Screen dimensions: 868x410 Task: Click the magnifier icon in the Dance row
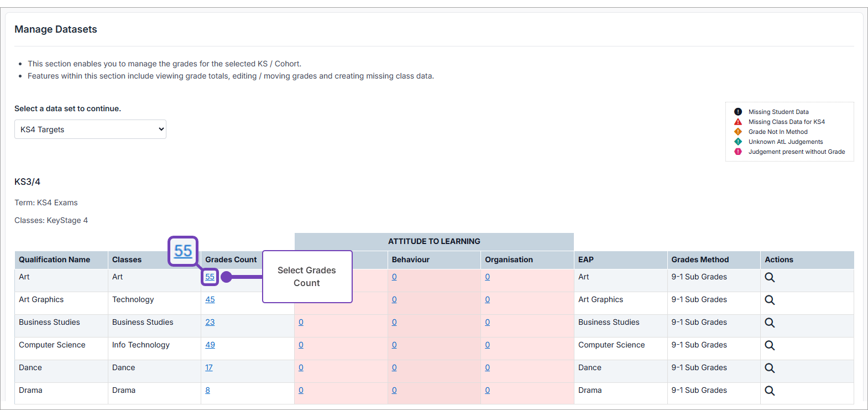tap(769, 368)
